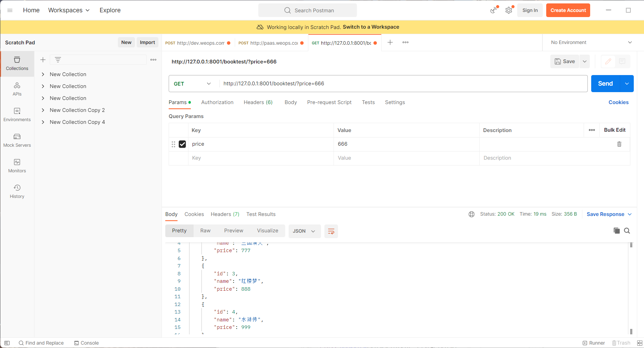Open the JSON format dropdown
The width and height of the screenshot is (644, 348).
coord(304,231)
